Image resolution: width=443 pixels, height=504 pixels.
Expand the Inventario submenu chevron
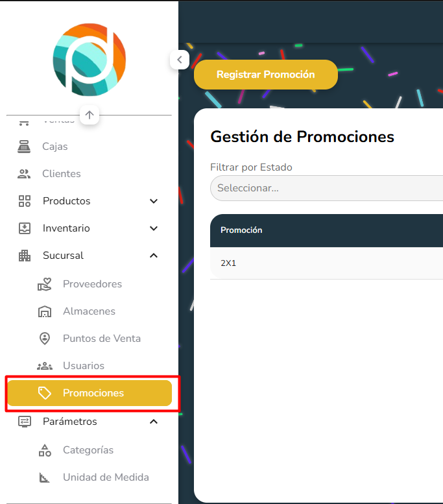pyautogui.click(x=154, y=228)
